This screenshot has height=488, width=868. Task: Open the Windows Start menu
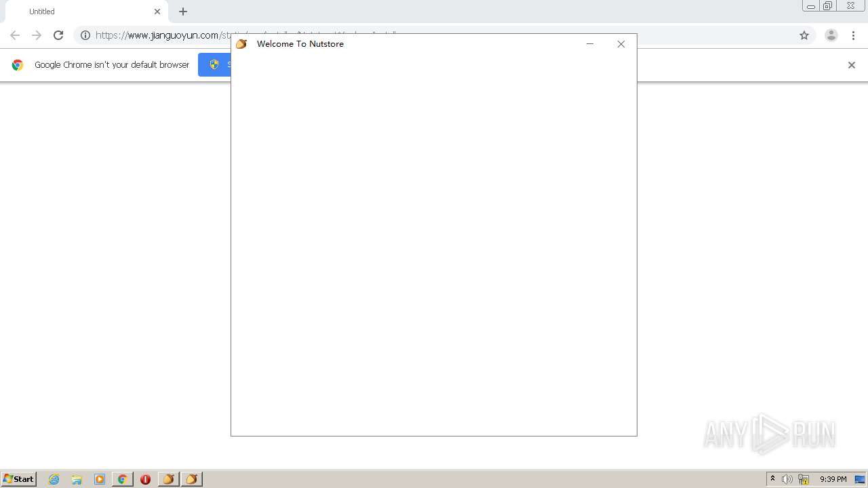pos(19,479)
